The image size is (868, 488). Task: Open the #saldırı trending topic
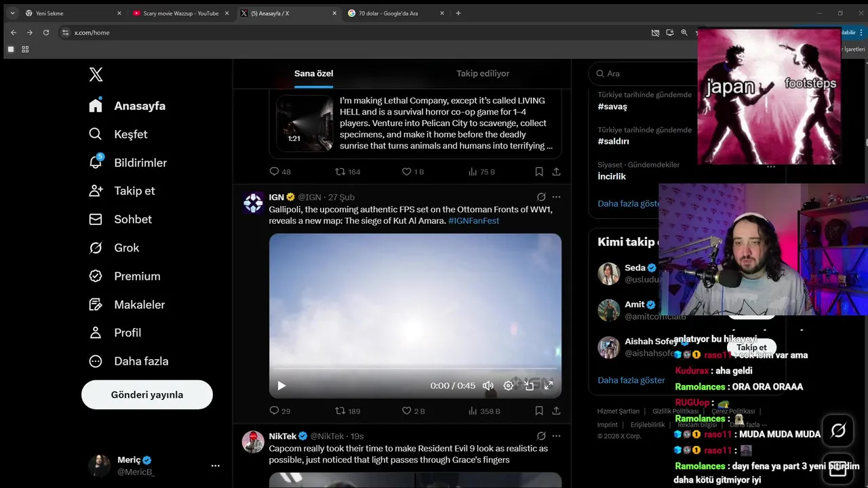(x=613, y=142)
